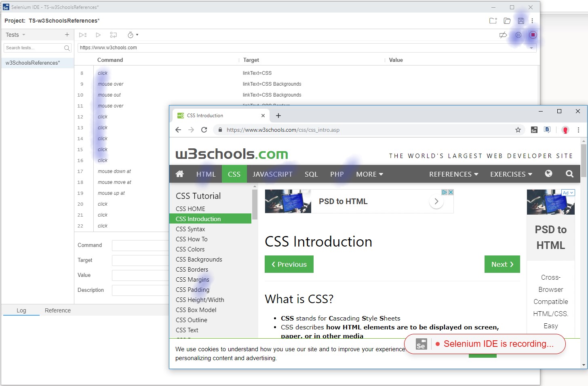Image resolution: width=588 pixels, height=386 pixels.
Task: Click the Search tests input field
Action: point(34,48)
